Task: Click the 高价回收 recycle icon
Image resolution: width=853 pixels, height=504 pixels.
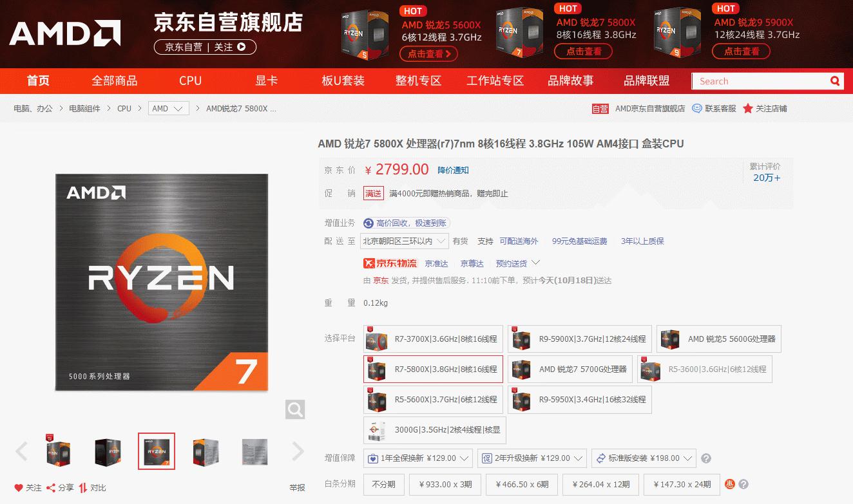Action: (369, 223)
